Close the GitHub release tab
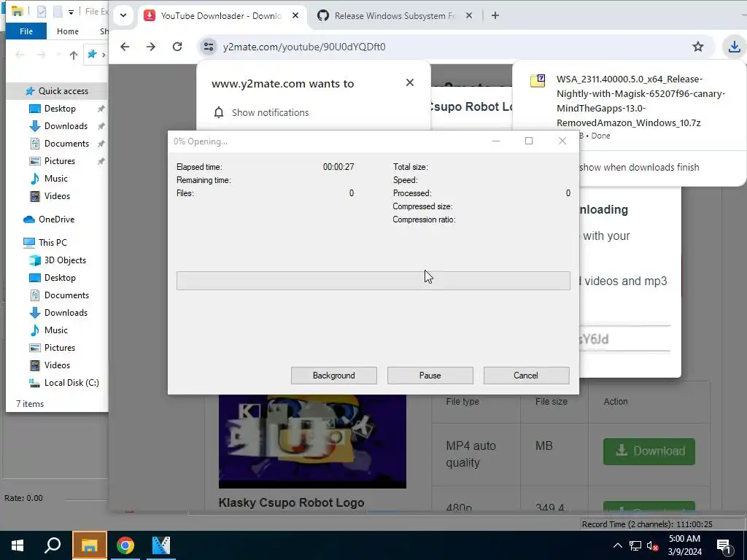The height and width of the screenshot is (560, 747). point(469,16)
